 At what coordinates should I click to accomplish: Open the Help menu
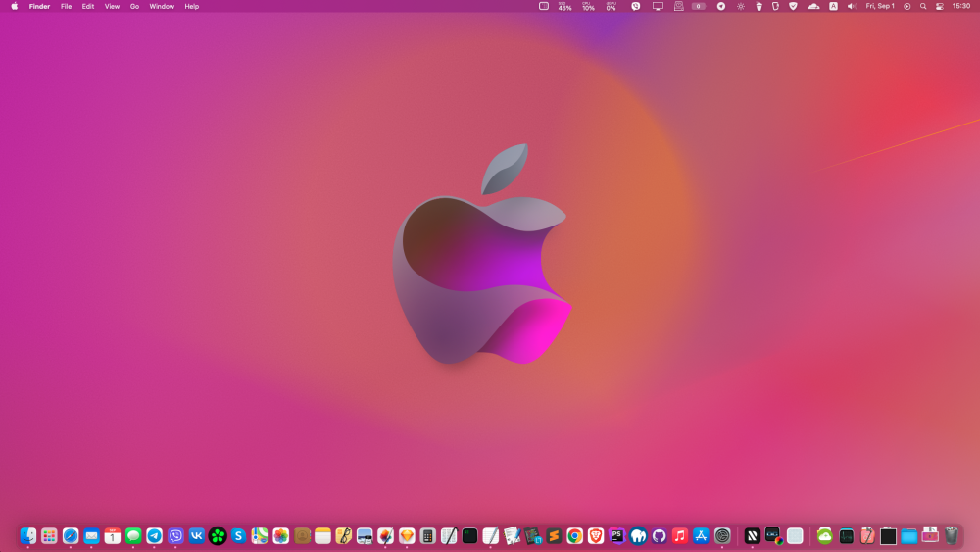coord(191,6)
